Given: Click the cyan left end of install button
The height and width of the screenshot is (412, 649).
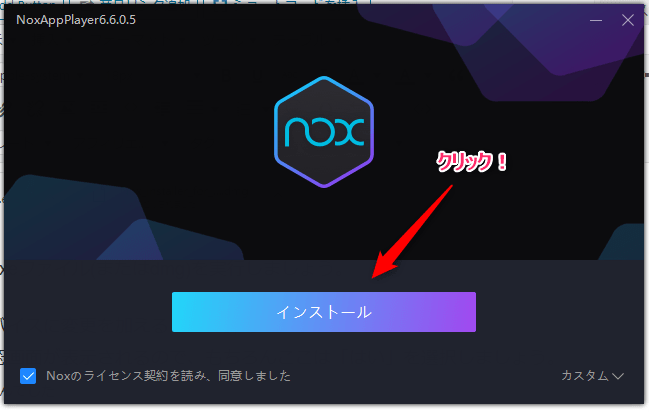Looking at the screenshot, I should coord(186,312).
